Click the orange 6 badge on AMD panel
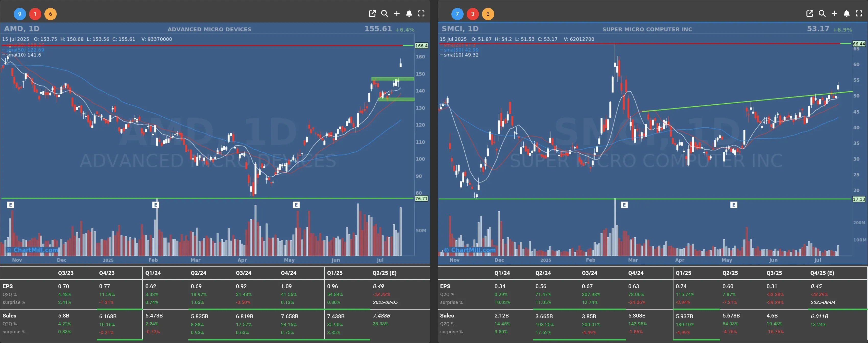868x343 pixels. (x=51, y=14)
